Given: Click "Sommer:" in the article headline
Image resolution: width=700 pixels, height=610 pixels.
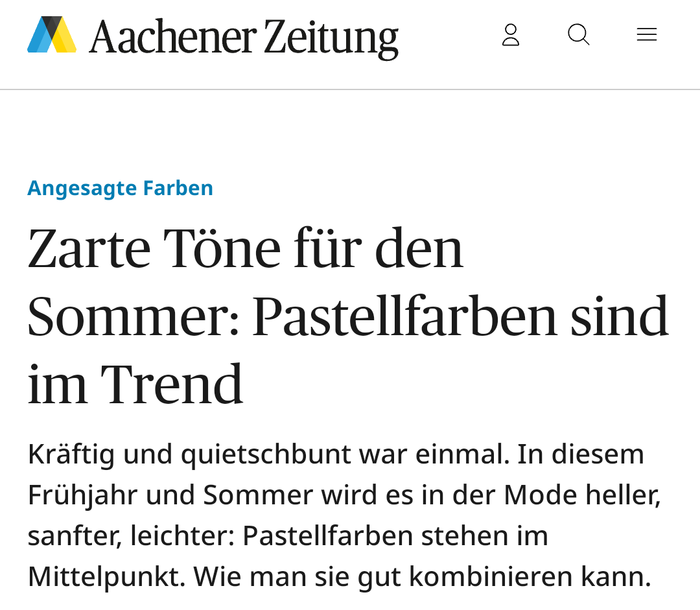Looking at the screenshot, I should point(134,317).
